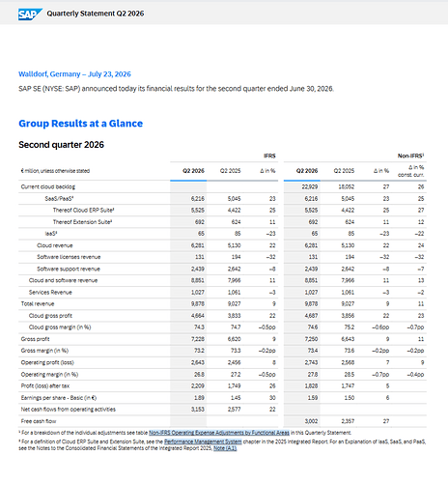
Task: Click the 'Software licenses revenue' row label
Action: pos(69,257)
